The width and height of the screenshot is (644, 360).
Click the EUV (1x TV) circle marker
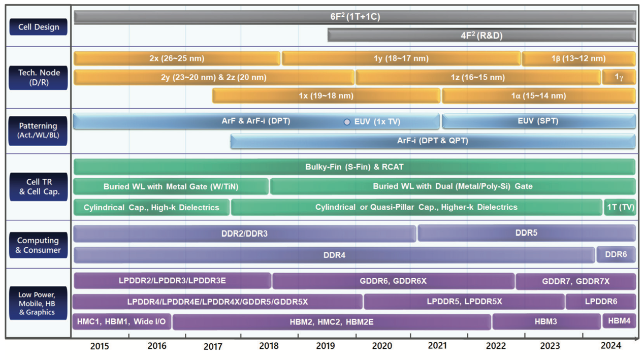(x=347, y=122)
